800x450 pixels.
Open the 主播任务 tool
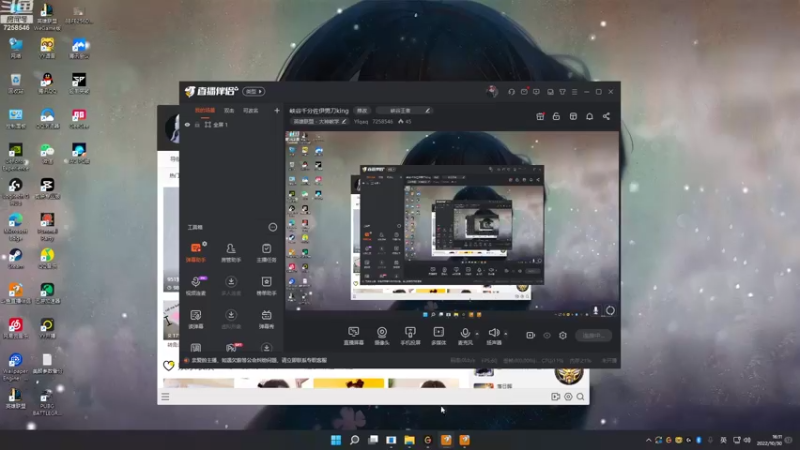(266, 252)
